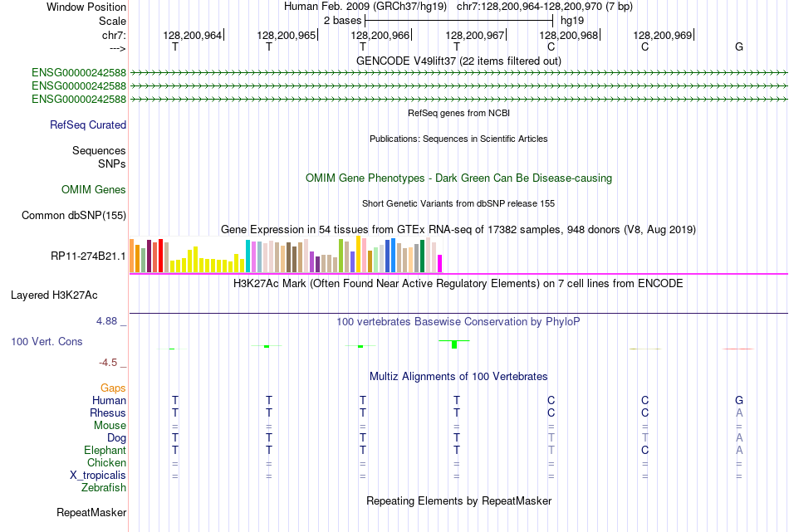This screenshot has height=532, width=789.
Task: Click the topmost ENSG00000242588 transcript label
Action: [x=79, y=72]
